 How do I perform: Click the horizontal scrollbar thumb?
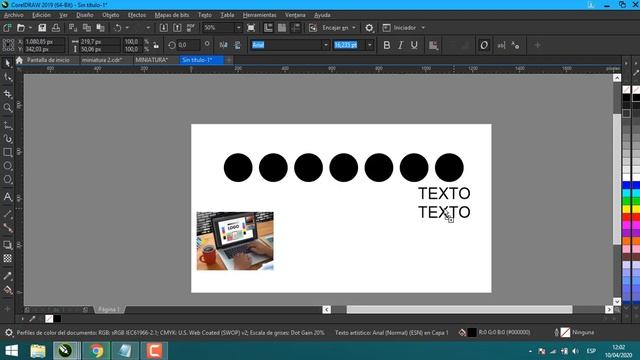point(460,309)
